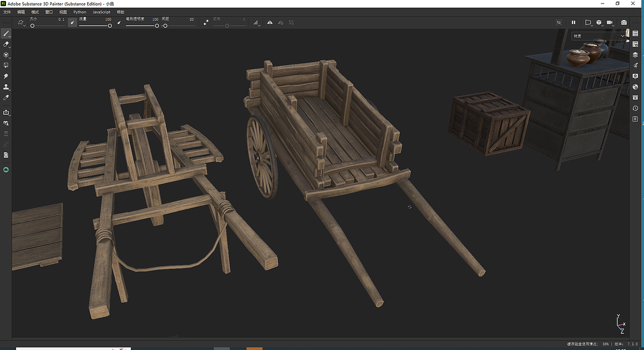The width and height of the screenshot is (644, 350).
Task: Click the green circular plugin icon
Action: tap(6, 170)
